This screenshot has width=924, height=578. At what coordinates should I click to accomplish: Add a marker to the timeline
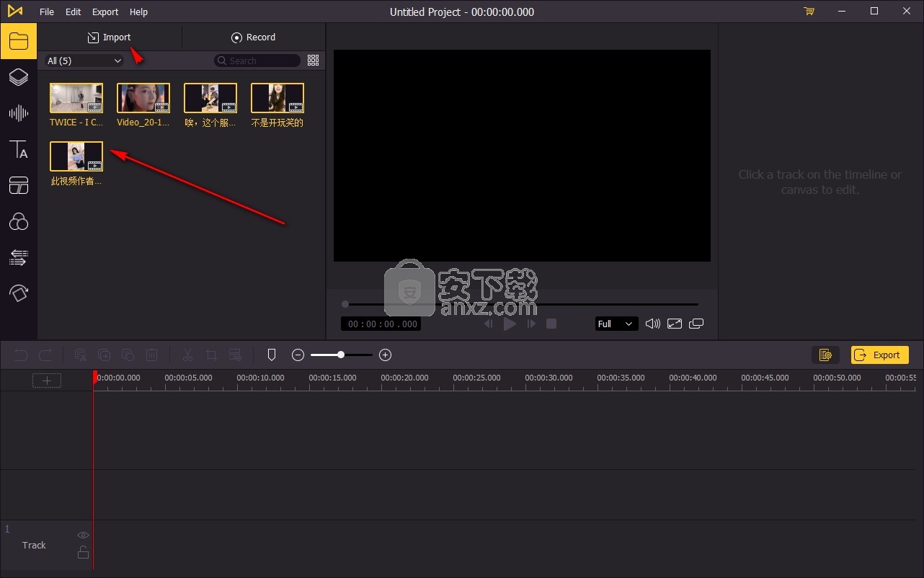272,355
